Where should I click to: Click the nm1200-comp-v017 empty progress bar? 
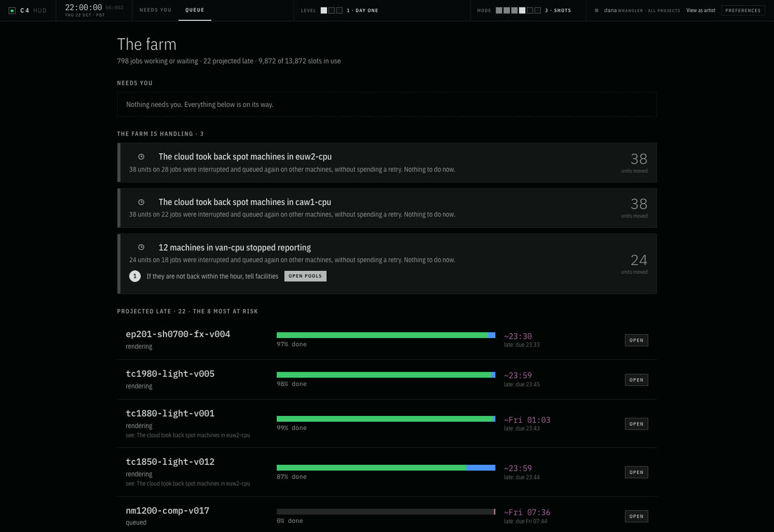386,512
